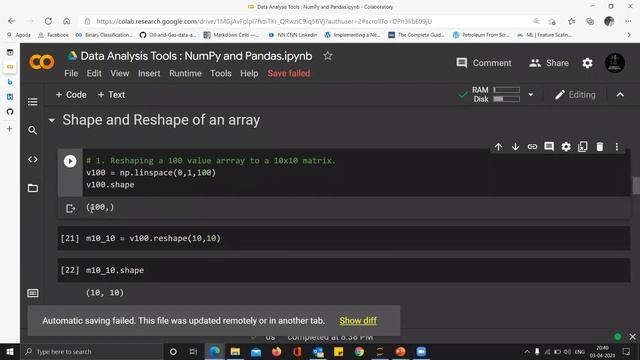Open browser favorites star icon
Image resolution: width=640 pixels, height=360 pixels.
(x=571, y=21)
